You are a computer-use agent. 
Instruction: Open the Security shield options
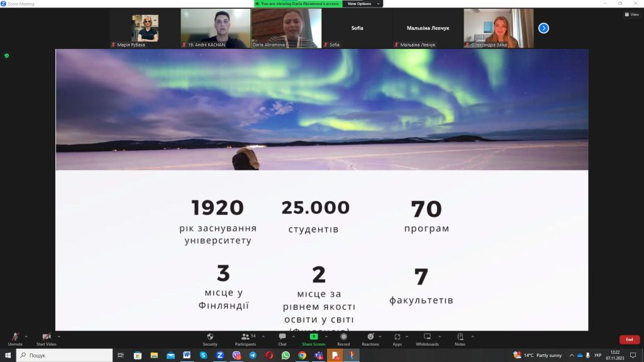tap(210, 338)
